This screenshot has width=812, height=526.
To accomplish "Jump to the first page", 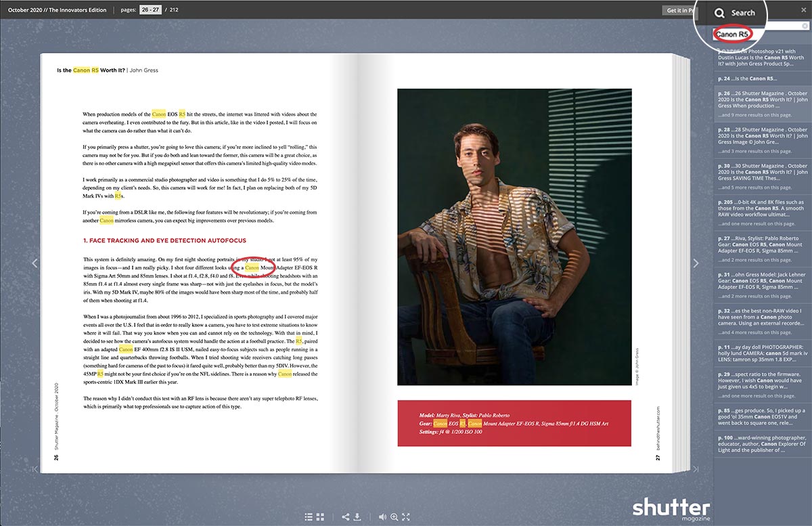I will pyautogui.click(x=35, y=468).
